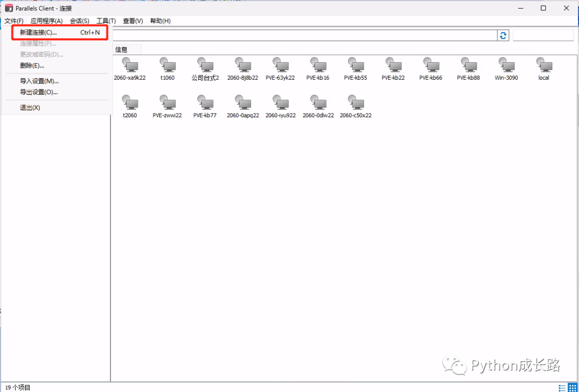Maximize the Parallels Client window
This screenshot has width=579, height=392.
tap(543, 9)
